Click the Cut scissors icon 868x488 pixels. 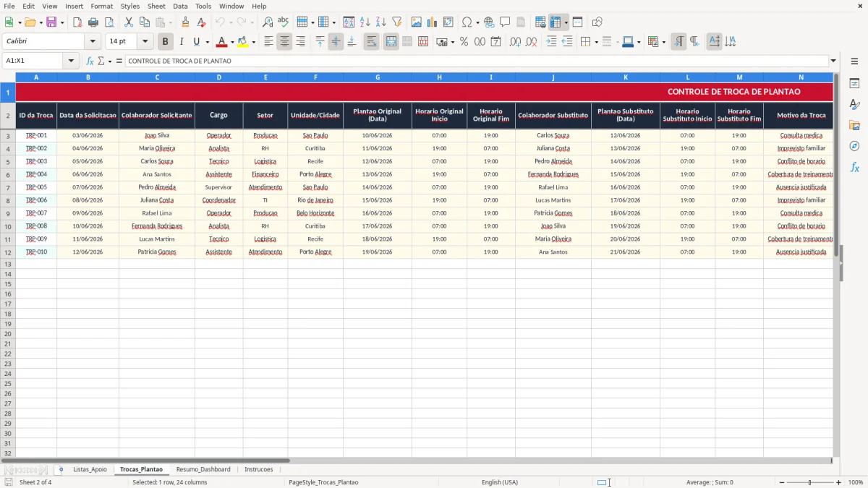click(129, 22)
